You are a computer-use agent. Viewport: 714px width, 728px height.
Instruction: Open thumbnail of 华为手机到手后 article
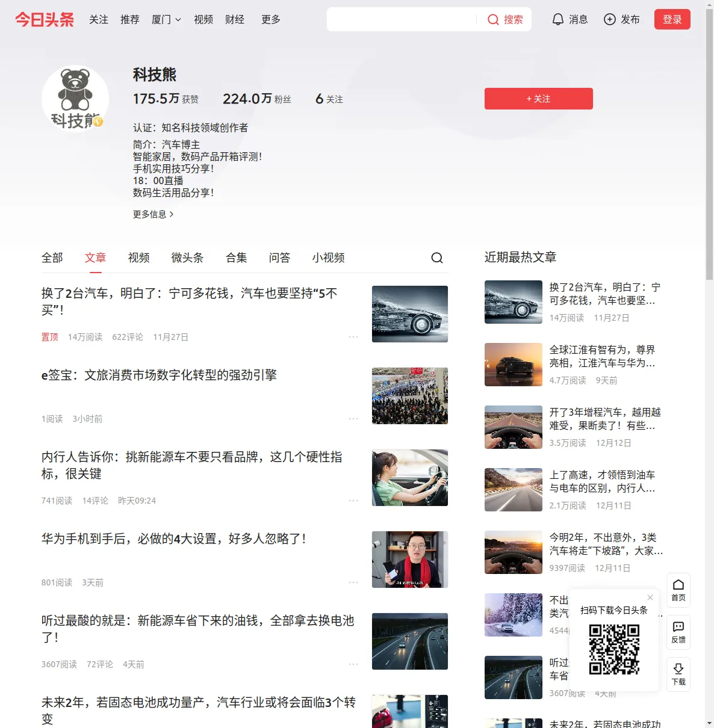(410, 560)
